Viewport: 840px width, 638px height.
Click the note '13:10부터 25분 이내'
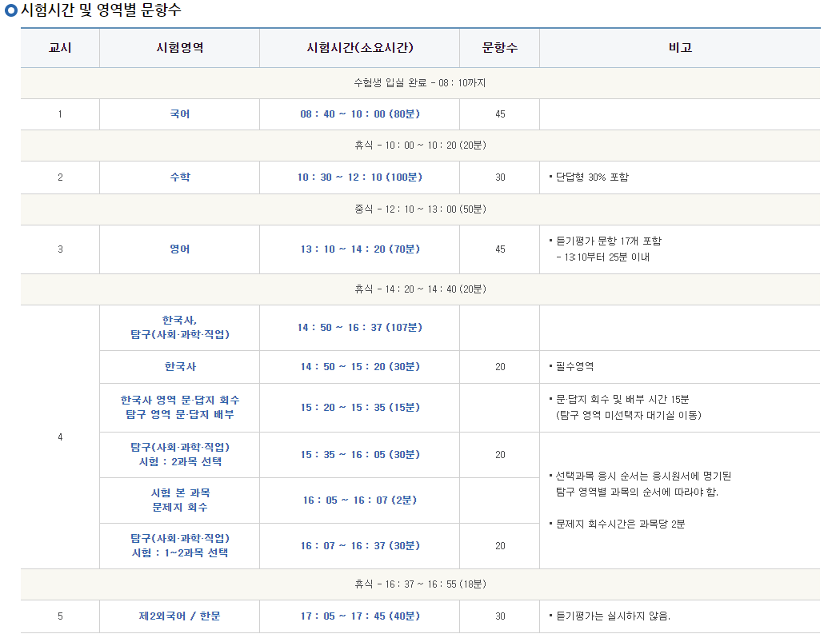pos(606,257)
